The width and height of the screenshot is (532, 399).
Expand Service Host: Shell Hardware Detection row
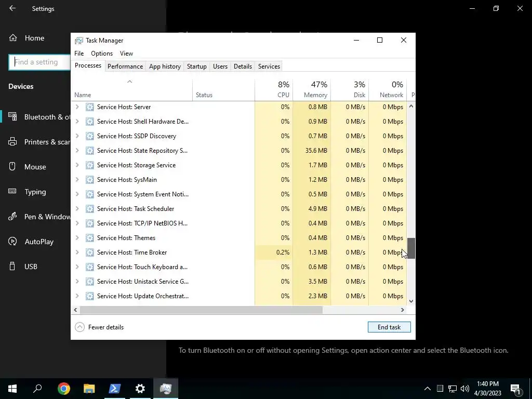[77, 122]
